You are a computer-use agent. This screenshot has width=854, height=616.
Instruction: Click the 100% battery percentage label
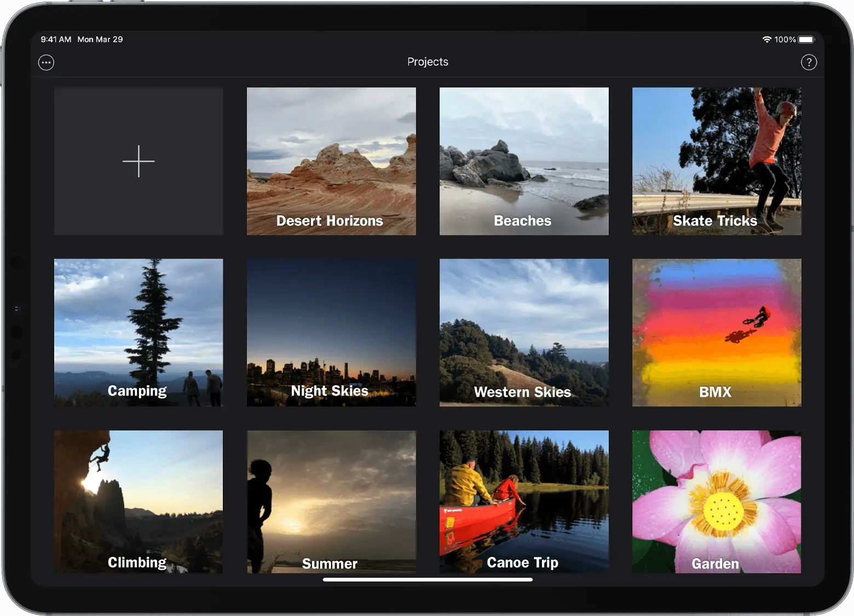[x=785, y=39]
